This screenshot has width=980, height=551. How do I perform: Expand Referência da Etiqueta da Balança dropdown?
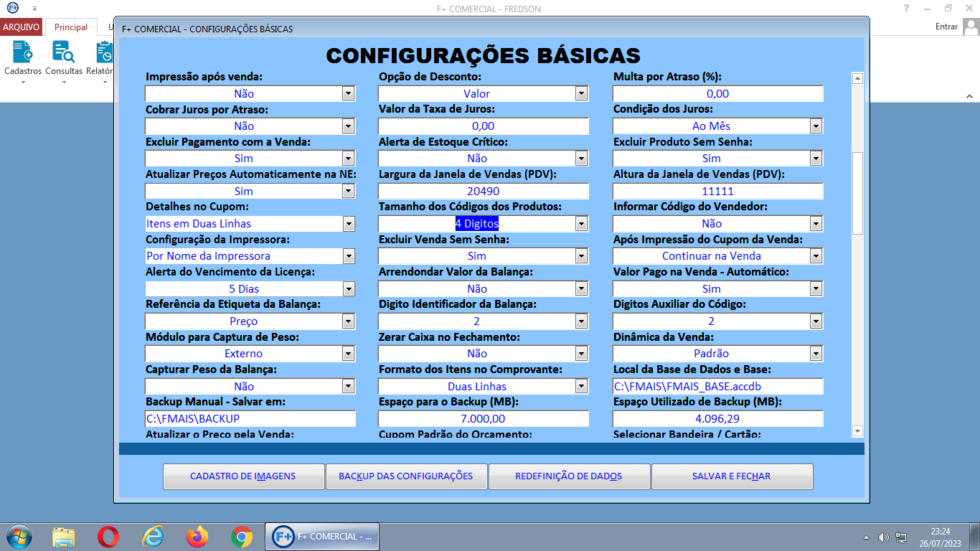[x=348, y=321]
